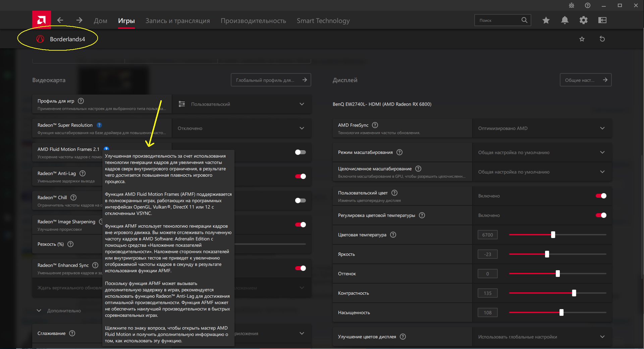Click the help icon next to AMD FreeSync

(x=375, y=125)
